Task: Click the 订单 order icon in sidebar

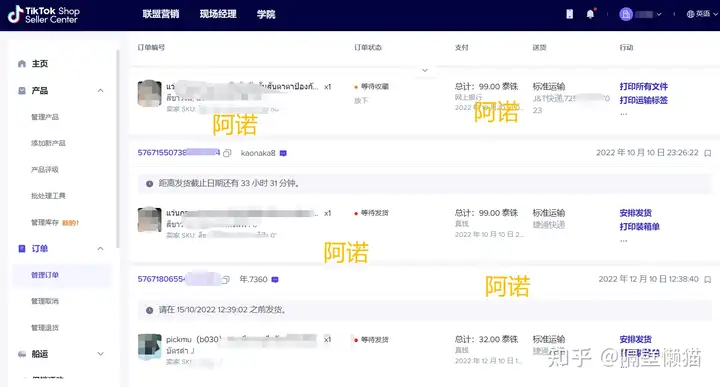Action: pyautogui.click(x=22, y=248)
